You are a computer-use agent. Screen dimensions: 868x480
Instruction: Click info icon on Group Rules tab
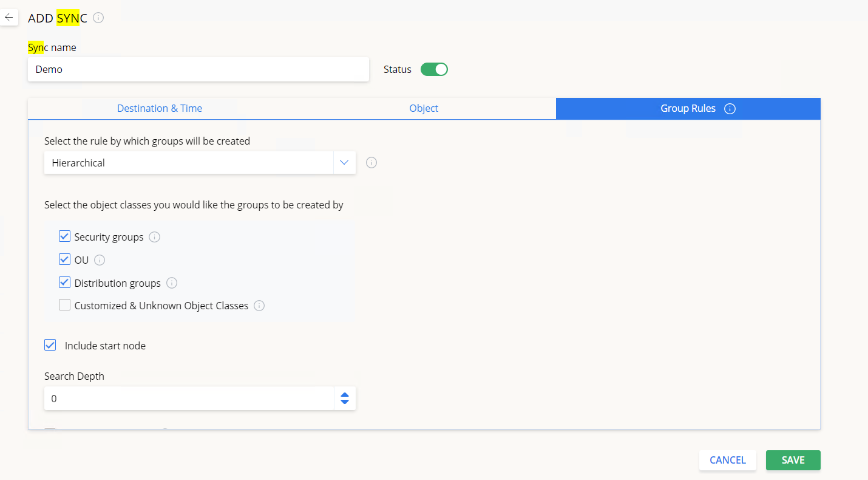click(730, 109)
